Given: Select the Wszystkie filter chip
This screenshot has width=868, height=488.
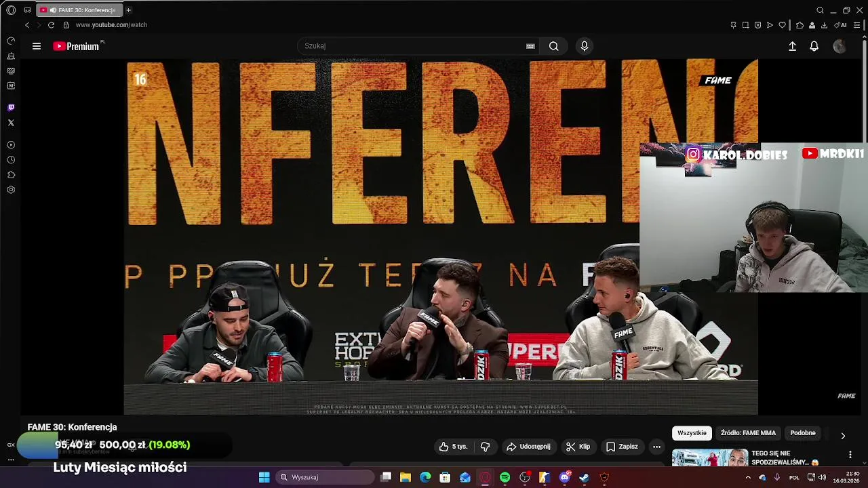Looking at the screenshot, I should 692,433.
